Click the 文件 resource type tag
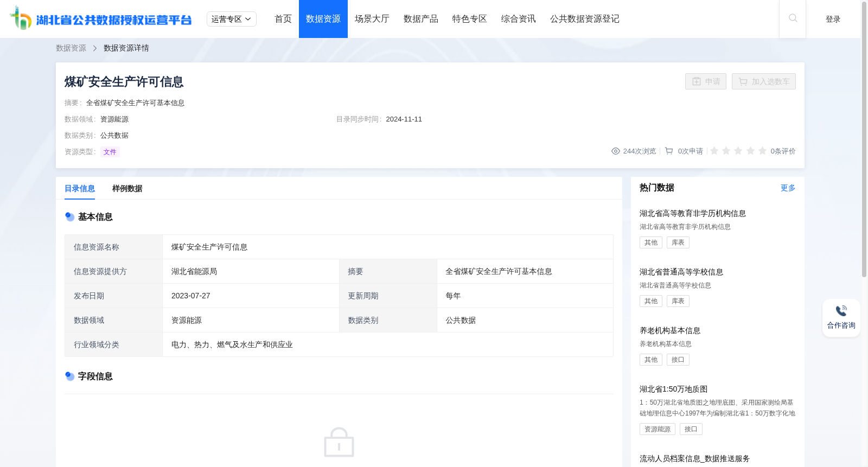868x467 pixels. [x=110, y=152]
